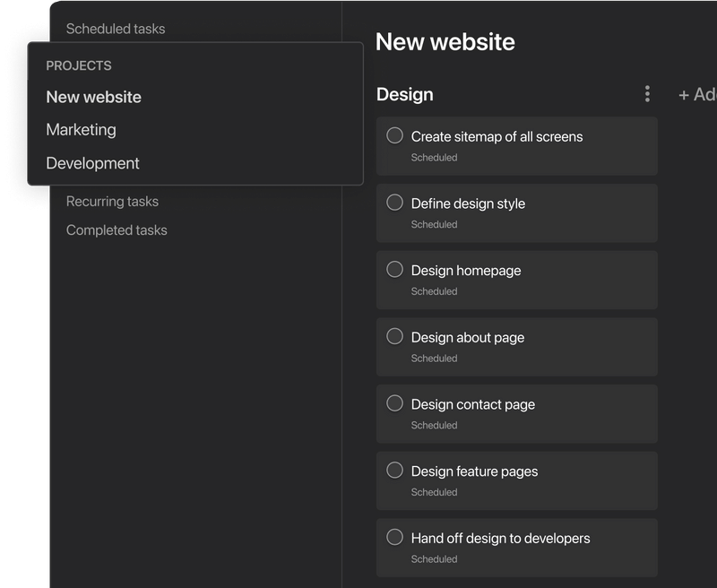The image size is (717, 588).
Task: Tick the Design homepage task circle
Action: point(394,269)
